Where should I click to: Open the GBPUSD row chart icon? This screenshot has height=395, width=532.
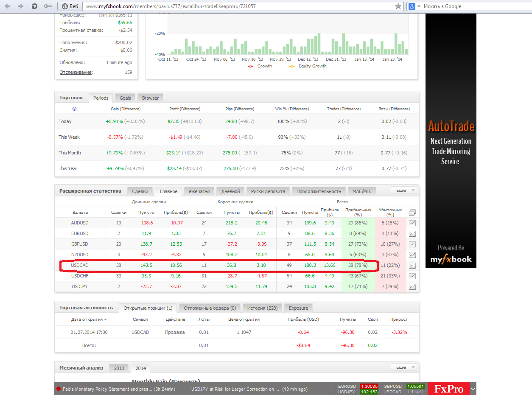(x=412, y=244)
